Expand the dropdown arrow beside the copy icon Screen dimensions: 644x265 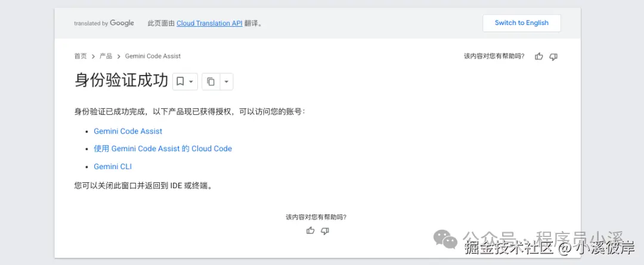coord(227,82)
